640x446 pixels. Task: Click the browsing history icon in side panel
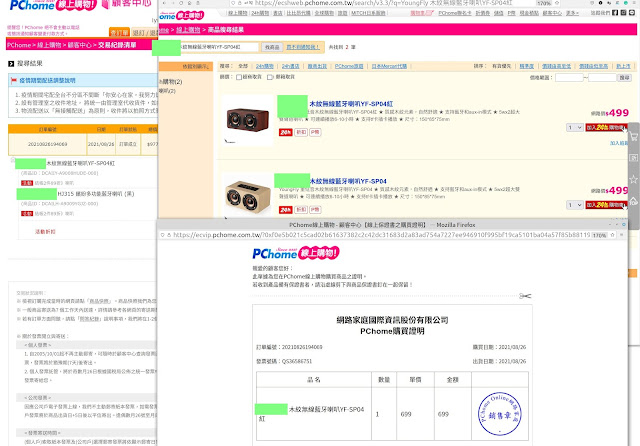pyautogui.click(x=633, y=158)
